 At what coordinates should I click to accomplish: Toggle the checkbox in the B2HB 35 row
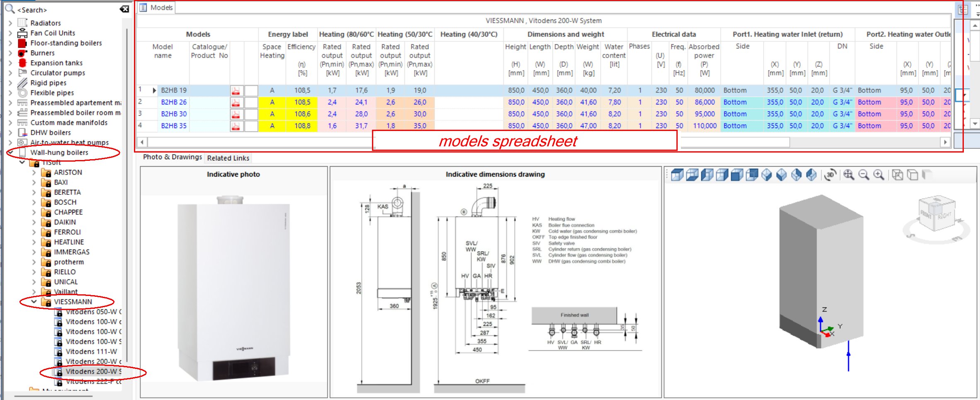tap(251, 126)
